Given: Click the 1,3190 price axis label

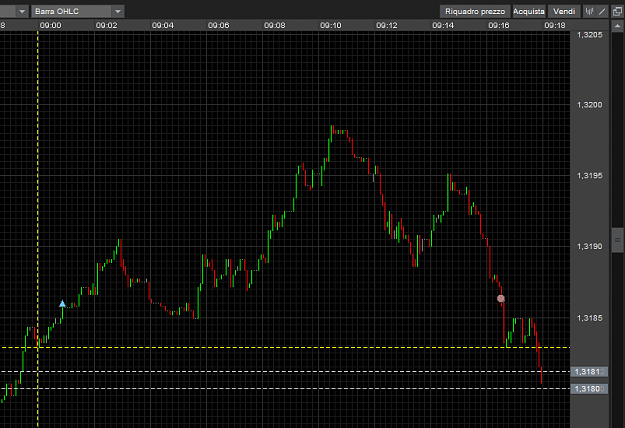Looking at the screenshot, I should 590,246.
